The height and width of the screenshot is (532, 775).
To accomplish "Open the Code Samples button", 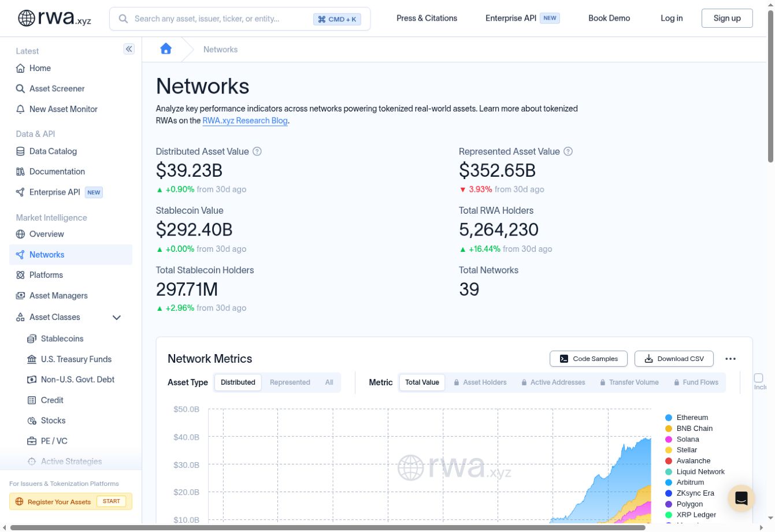I will pos(589,359).
